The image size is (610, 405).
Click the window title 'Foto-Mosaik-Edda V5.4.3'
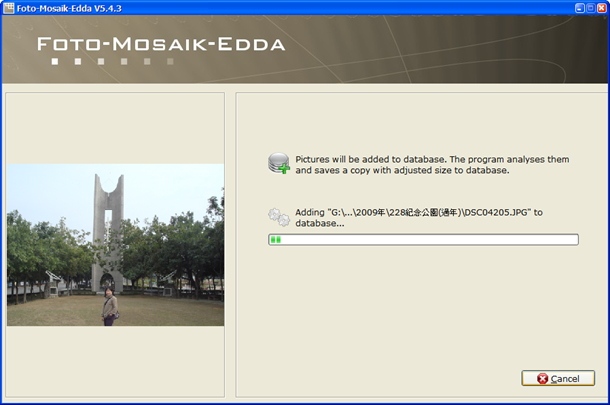pyautogui.click(x=69, y=8)
